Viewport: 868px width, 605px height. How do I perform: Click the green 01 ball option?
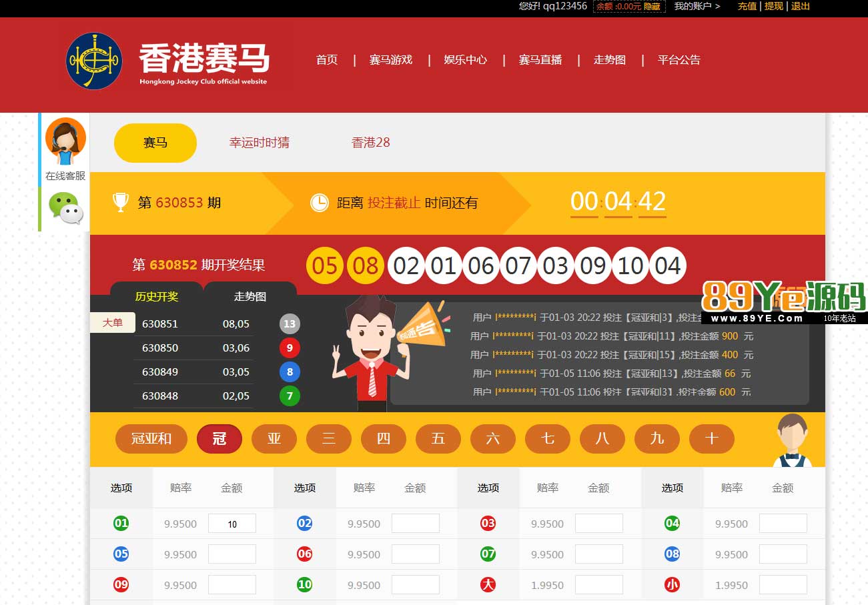tap(121, 524)
